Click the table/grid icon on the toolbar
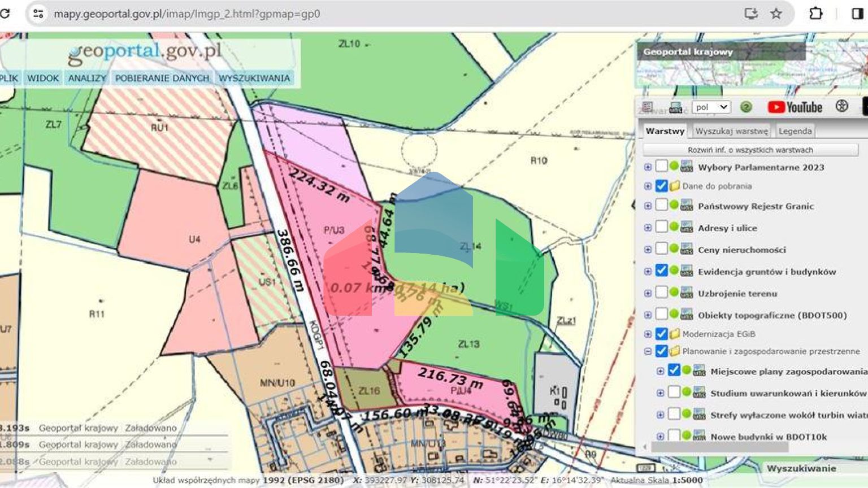This screenshot has height=488, width=868. click(648, 107)
